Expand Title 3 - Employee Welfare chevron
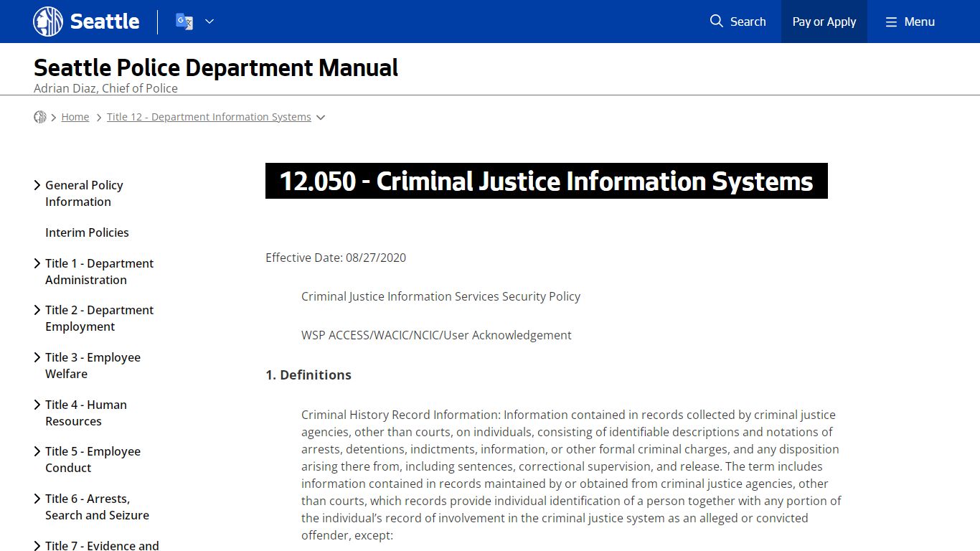Image resolution: width=980 pixels, height=551 pixels. pyautogui.click(x=37, y=357)
